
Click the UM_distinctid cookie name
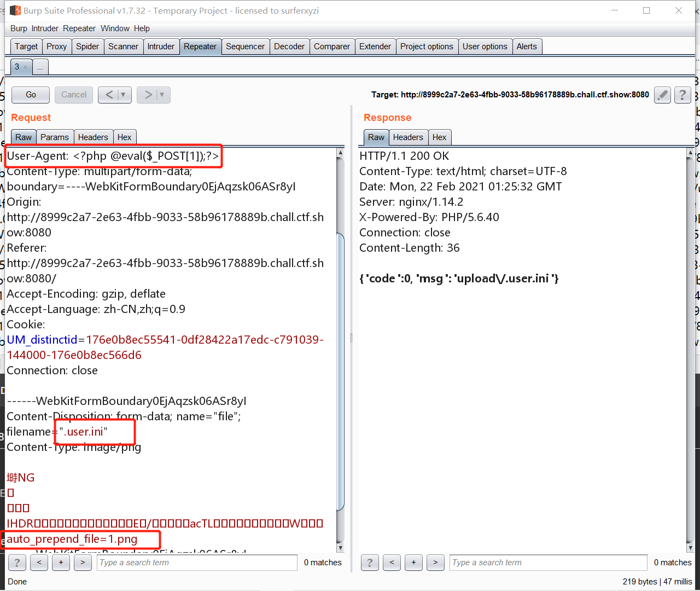point(42,340)
